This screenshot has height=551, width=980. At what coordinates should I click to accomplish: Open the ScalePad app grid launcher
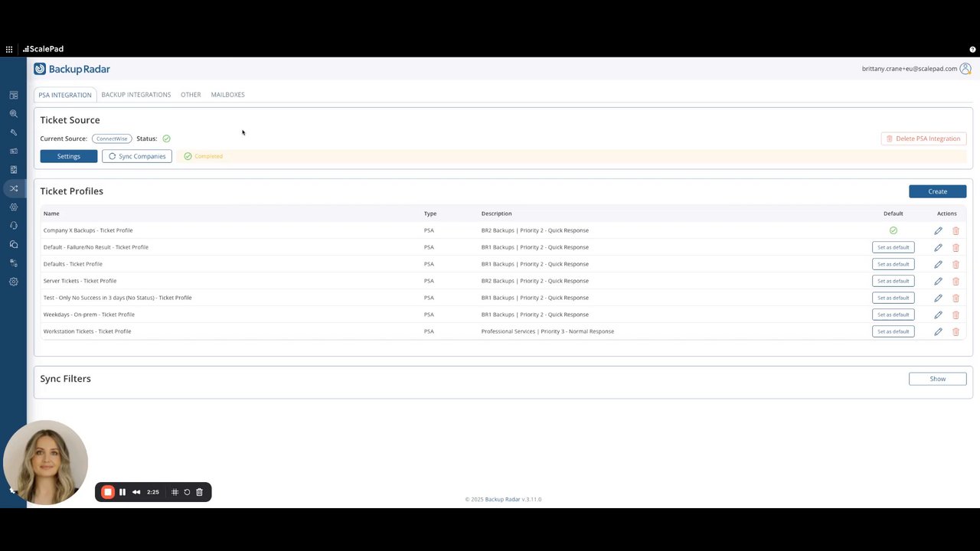click(9, 49)
